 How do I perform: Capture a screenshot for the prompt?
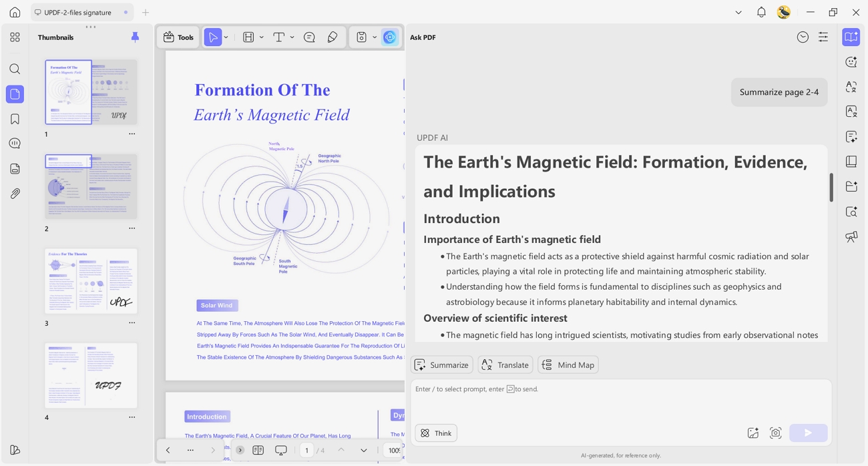click(x=776, y=433)
